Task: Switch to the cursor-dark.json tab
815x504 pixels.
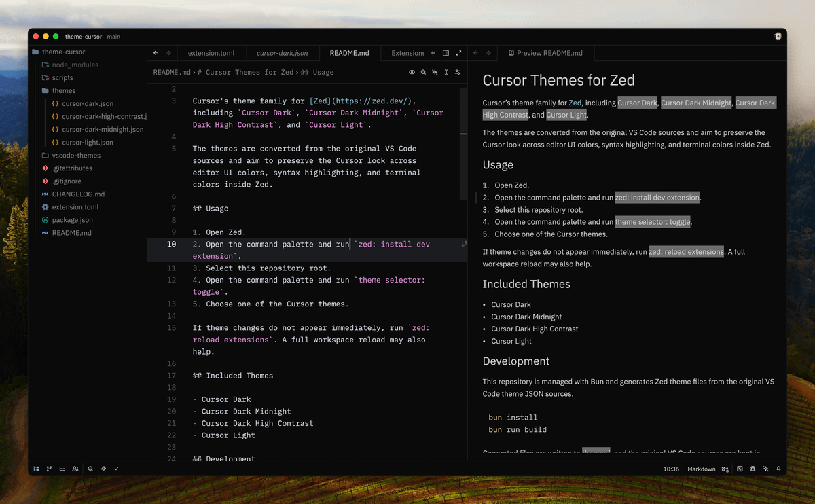Action: (282, 53)
